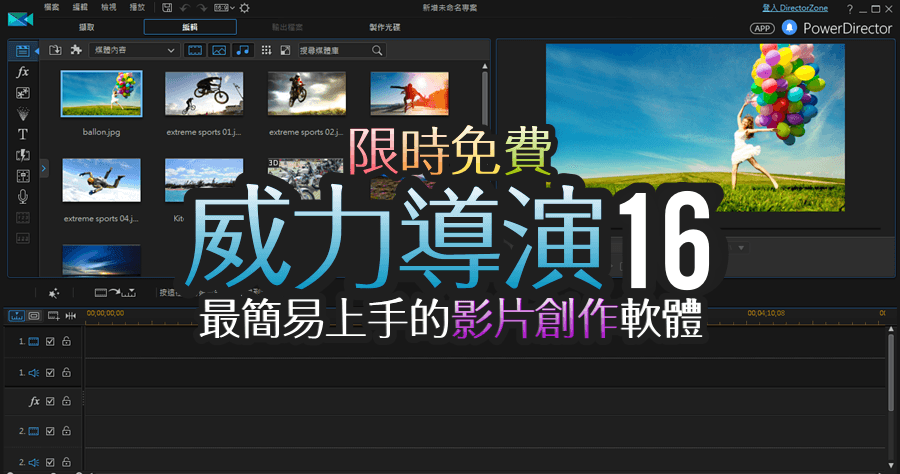Click the puzzle-piece plug-ins icon
This screenshot has width=900, height=474.
[x=76, y=50]
